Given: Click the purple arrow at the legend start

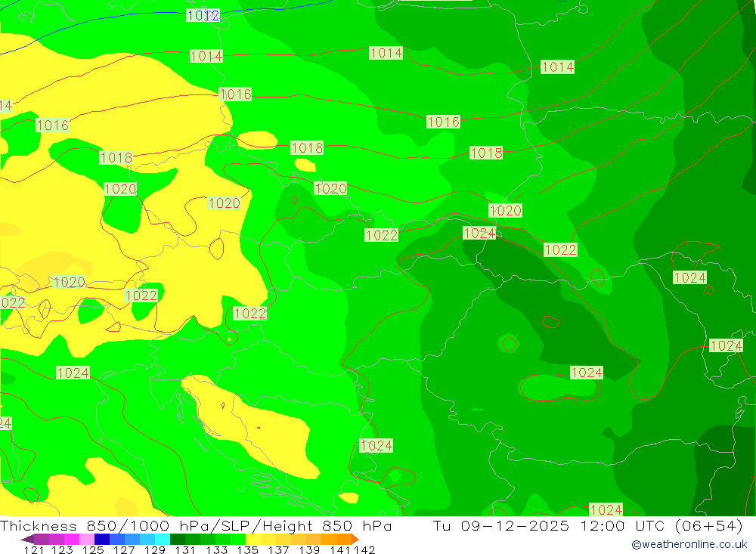Looking at the screenshot, I should tap(27, 539).
